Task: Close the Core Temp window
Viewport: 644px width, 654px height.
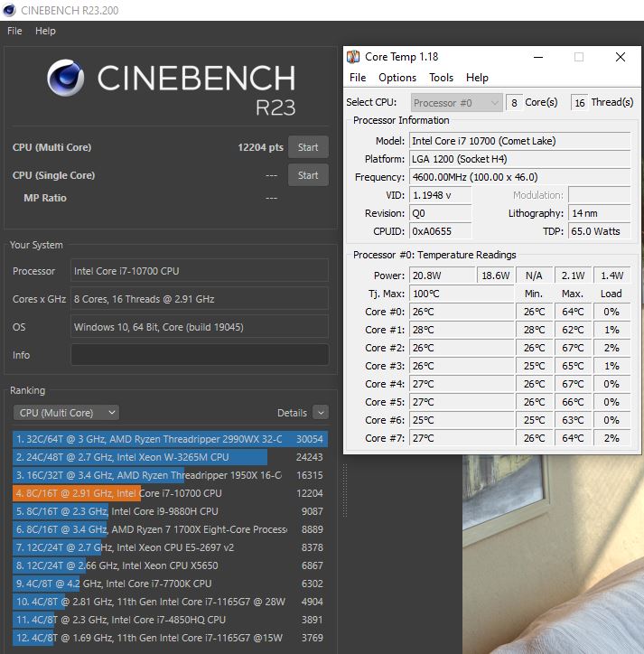Action: (x=621, y=57)
